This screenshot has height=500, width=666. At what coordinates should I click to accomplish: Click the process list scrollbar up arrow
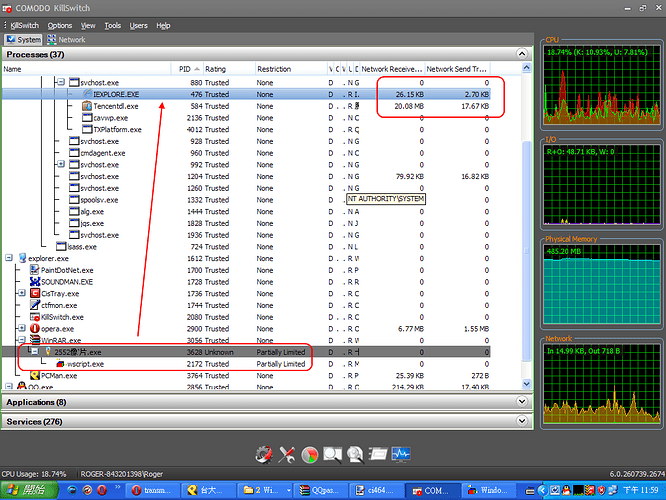[x=527, y=68]
